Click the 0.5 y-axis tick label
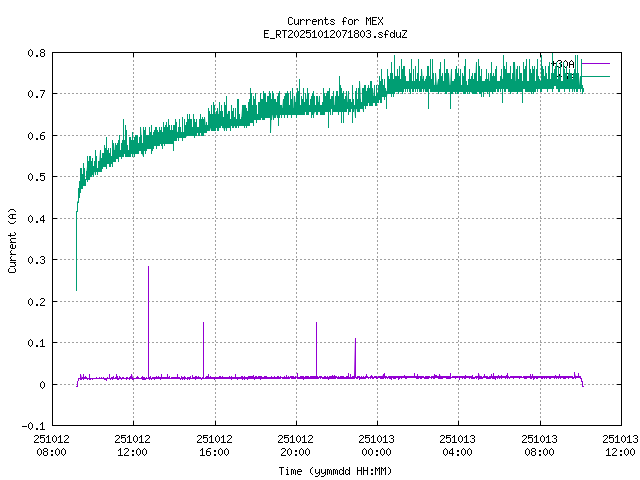 click(35, 177)
